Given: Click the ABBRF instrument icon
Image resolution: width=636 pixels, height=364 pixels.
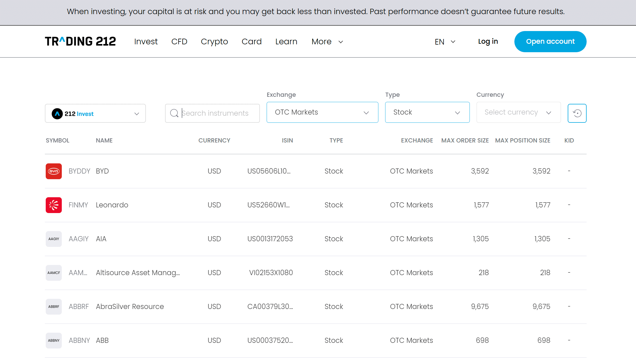Looking at the screenshot, I should pos(54,306).
